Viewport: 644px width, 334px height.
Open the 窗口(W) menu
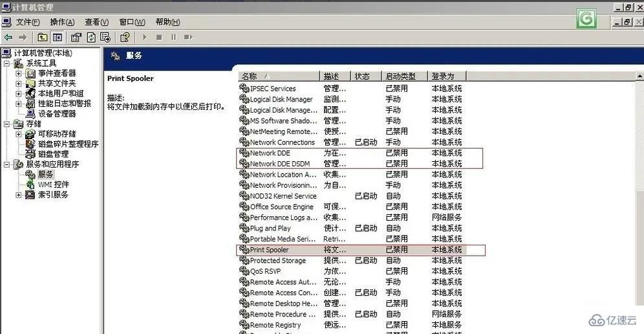(x=132, y=22)
